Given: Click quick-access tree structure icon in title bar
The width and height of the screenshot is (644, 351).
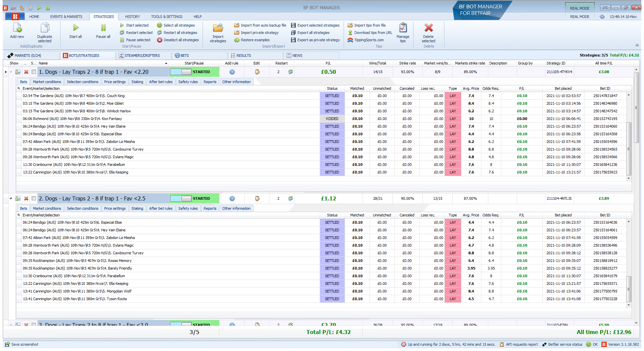Looking at the screenshot, I should click(x=22, y=8).
